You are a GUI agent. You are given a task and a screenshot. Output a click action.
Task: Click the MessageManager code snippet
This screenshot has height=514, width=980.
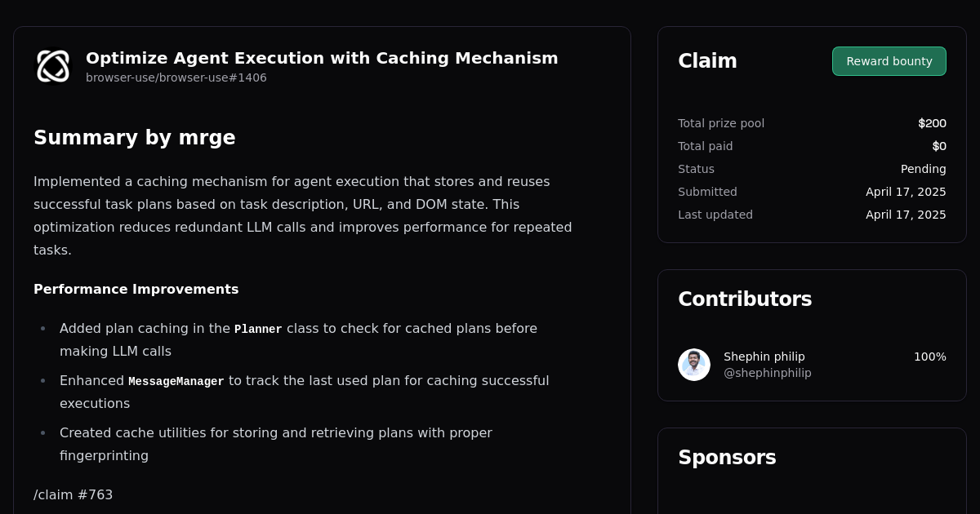click(x=176, y=381)
